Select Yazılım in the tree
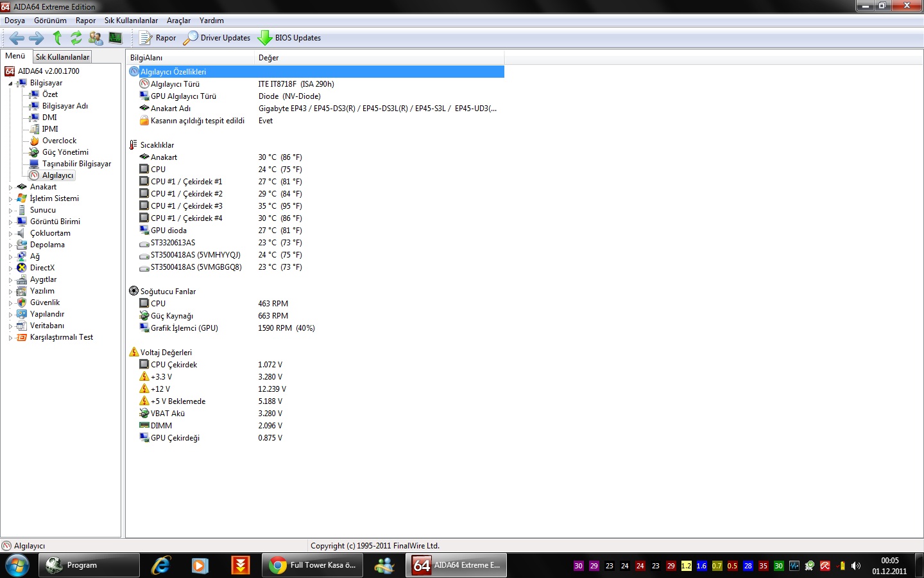The height and width of the screenshot is (578, 924). [x=42, y=291]
